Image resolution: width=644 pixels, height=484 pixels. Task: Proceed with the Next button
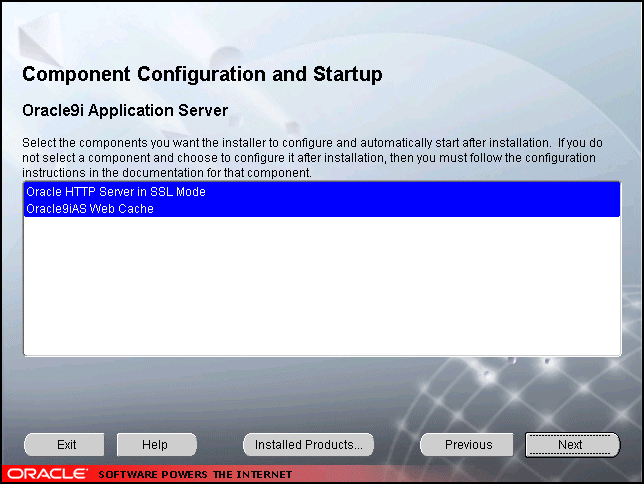pyautogui.click(x=572, y=445)
